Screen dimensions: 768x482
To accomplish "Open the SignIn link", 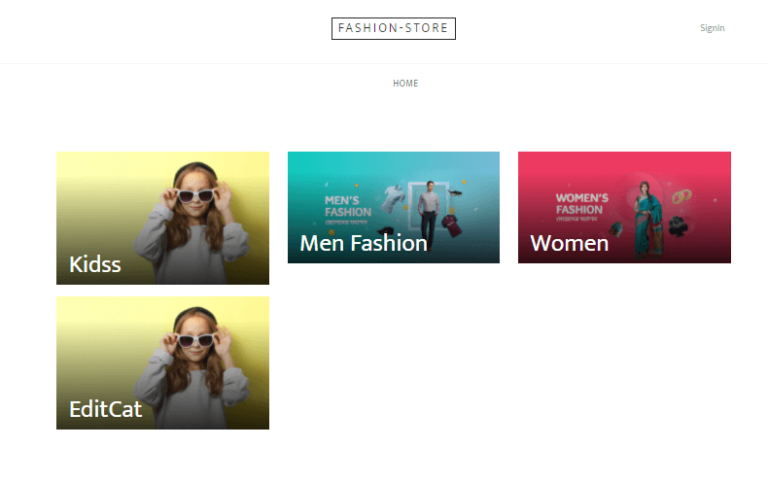I will 712,28.
